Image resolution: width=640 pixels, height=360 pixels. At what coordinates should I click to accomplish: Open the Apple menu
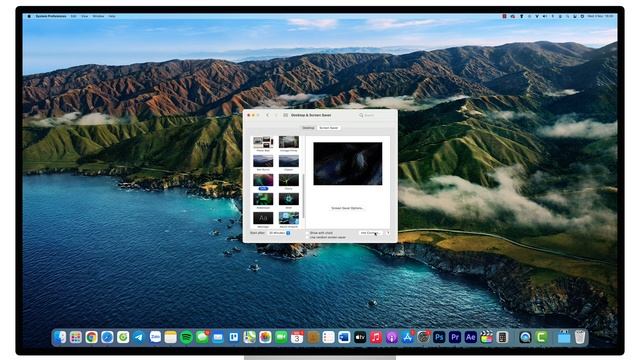29,16
